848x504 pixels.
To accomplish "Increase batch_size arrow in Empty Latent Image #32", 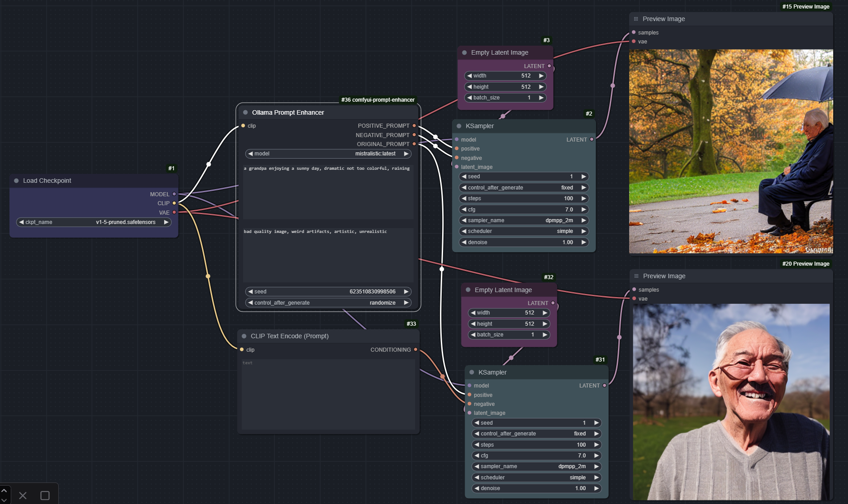I will coord(545,335).
